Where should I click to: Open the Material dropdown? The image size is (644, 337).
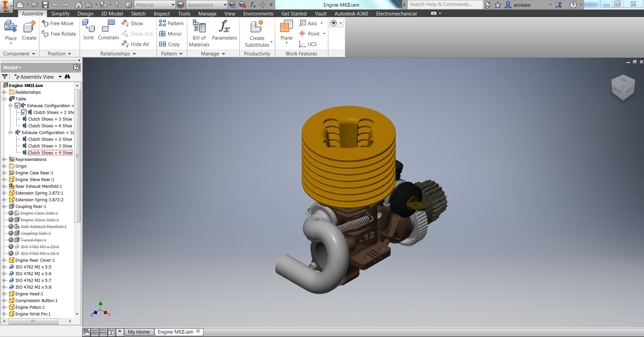[x=173, y=5]
